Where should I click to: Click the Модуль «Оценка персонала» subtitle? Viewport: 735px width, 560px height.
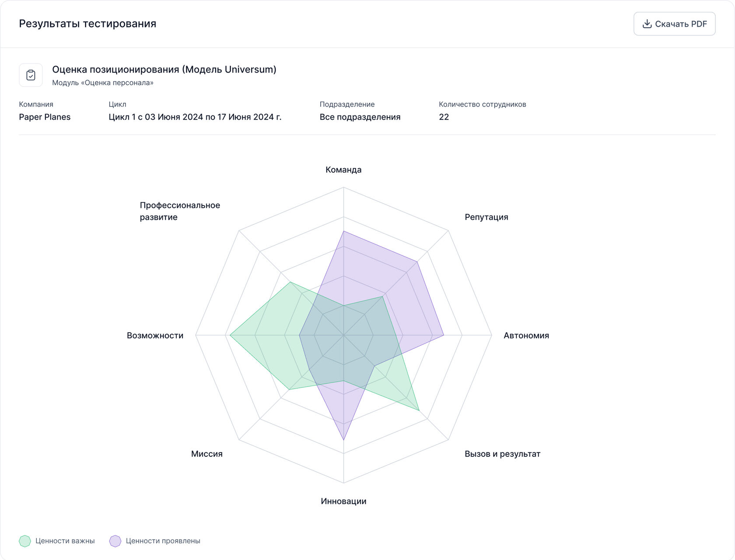click(103, 83)
